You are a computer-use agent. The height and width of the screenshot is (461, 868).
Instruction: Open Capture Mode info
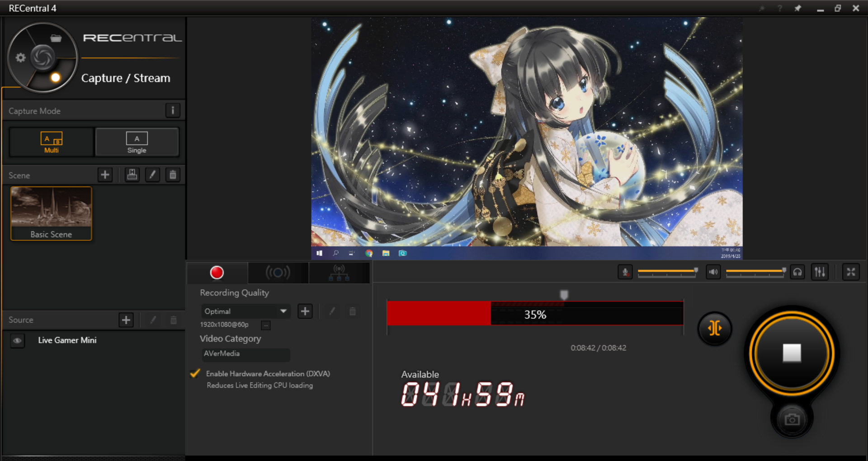pyautogui.click(x=173, y=110)
